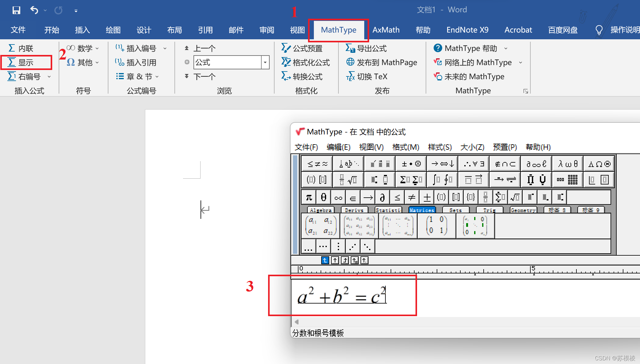Open 格式(M) menu in MathType window
640x364 pixels.
pos(405,147)
